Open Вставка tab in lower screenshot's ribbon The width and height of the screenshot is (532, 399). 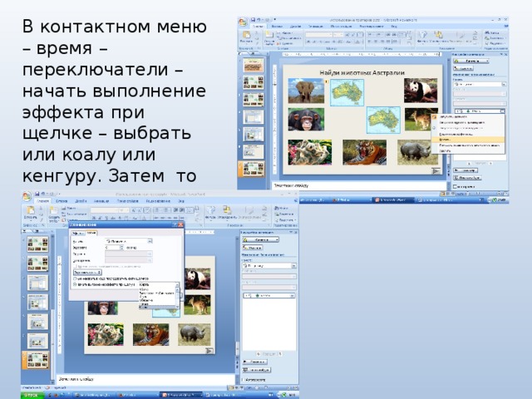[62, 201]
